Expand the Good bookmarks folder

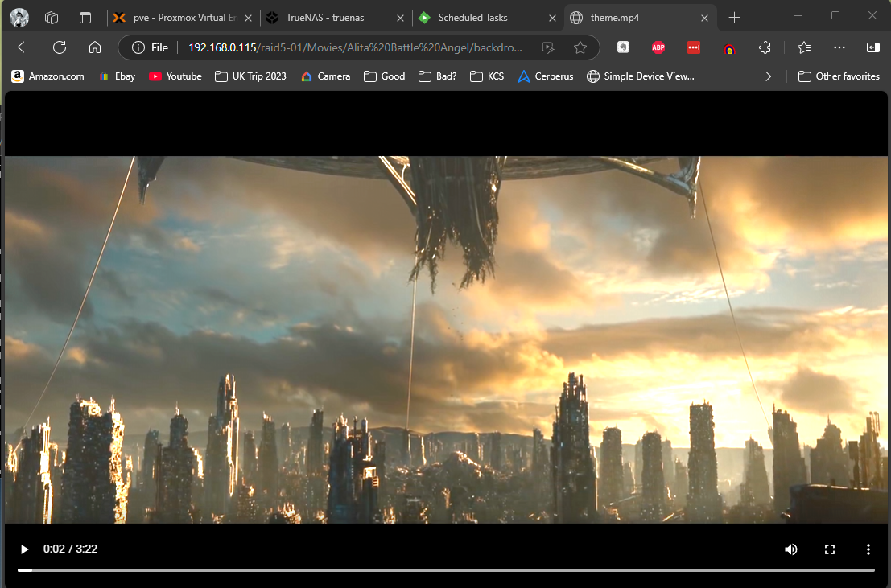(x=384, y=76)
